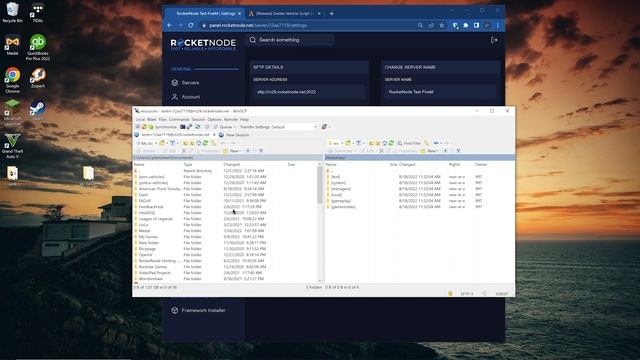Click the RocketNode logo
The height and width of the screenshot is (360, 640).
[203, 44]
